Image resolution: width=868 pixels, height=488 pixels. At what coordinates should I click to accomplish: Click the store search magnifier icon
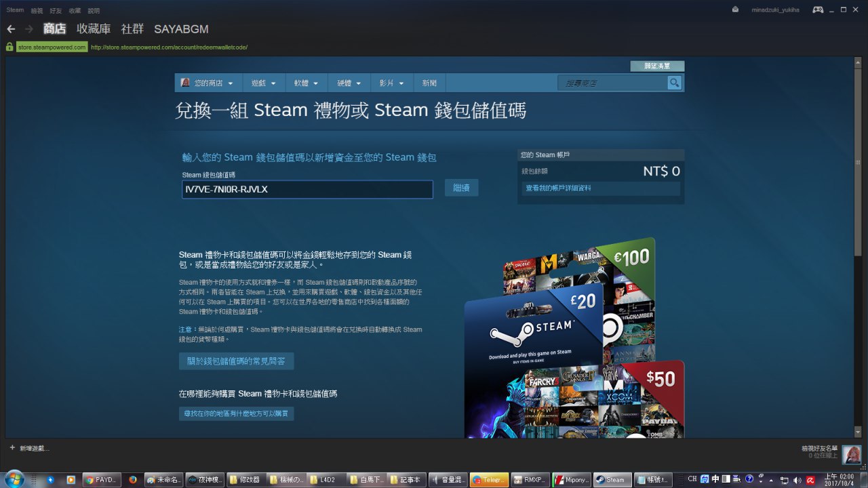click(x=674, y=83)
